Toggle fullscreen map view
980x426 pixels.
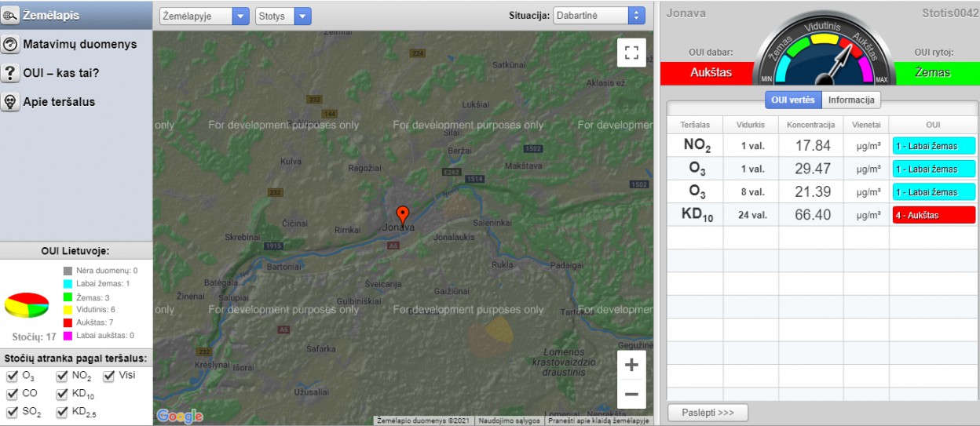click(631, 53)
